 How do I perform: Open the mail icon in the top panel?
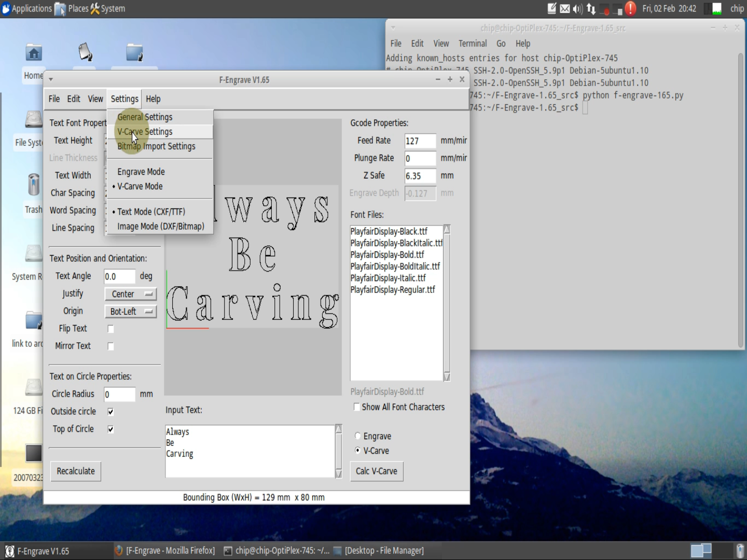point(563,8)
